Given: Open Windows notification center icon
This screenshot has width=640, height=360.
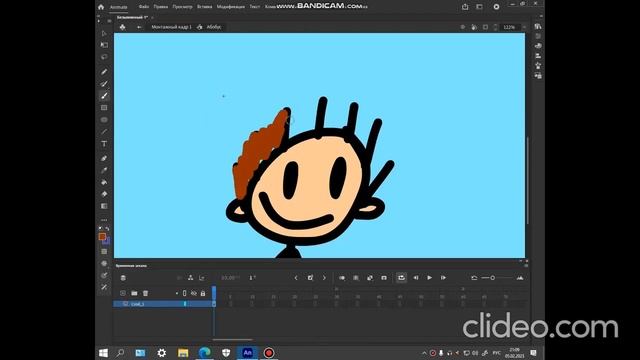Looking at the screenshot, I should pos(533,353).
